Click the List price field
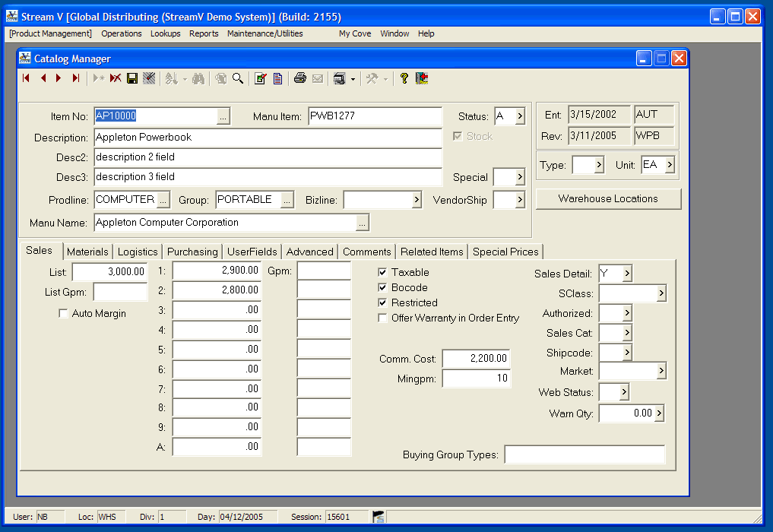773x532 pixels. click(109, 271)
